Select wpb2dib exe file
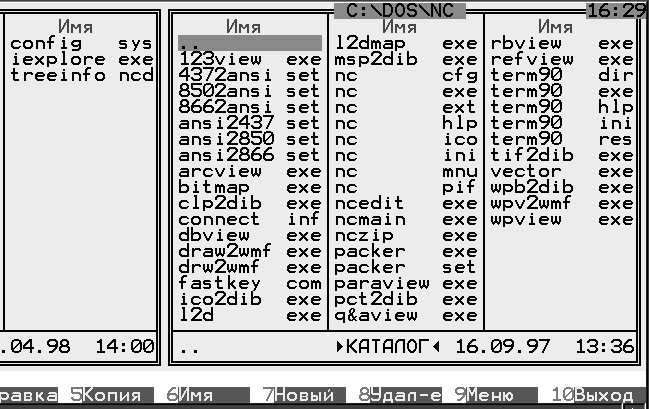 [x=562, y=188]
